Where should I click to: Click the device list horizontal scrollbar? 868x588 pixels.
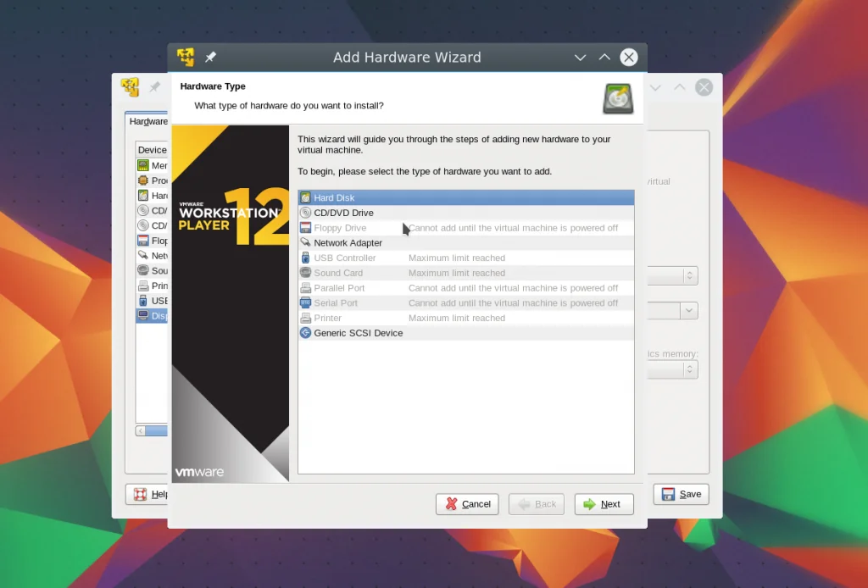152,431
